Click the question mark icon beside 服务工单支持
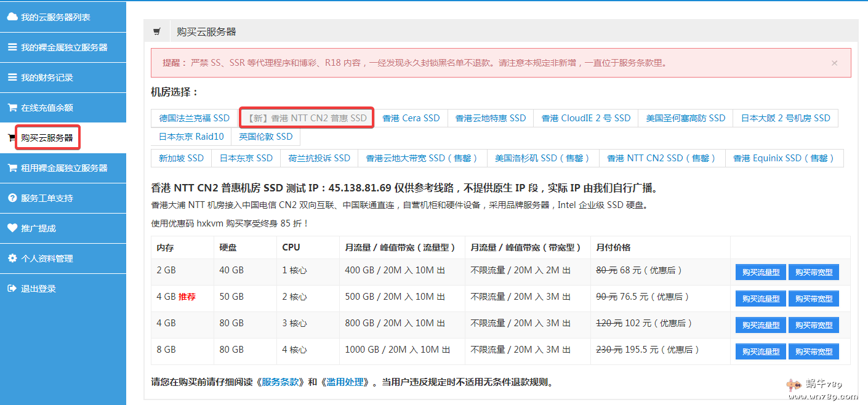 point(12,198)
